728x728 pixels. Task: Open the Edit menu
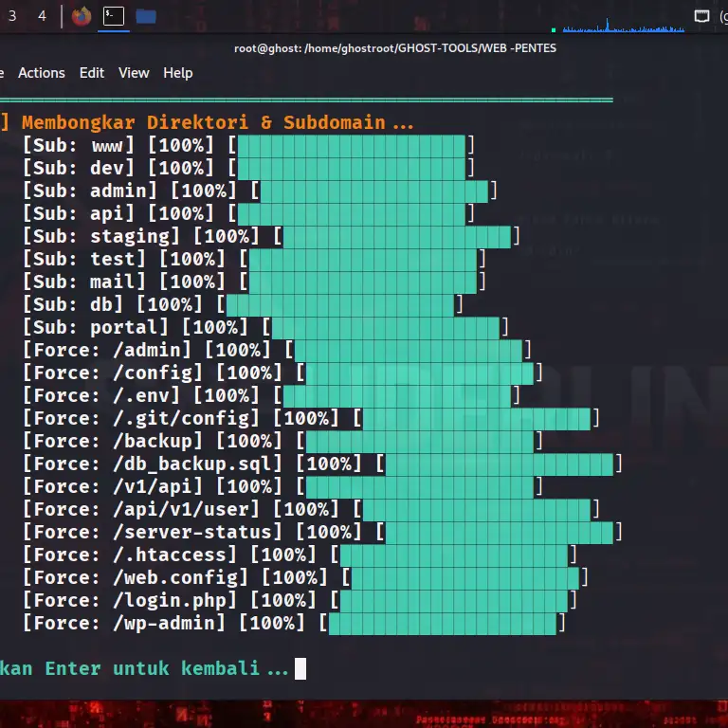click(x=91, y=73)
